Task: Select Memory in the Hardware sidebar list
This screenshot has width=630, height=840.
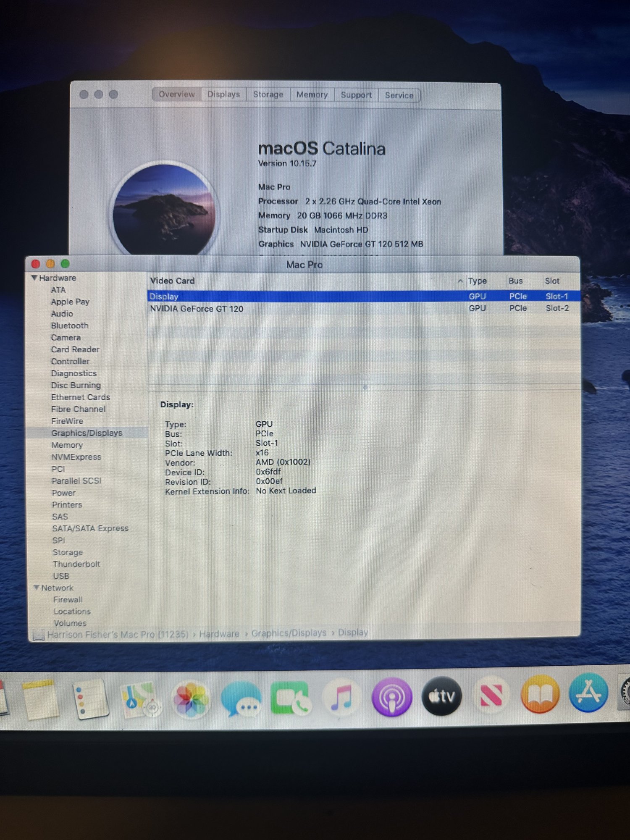Action: 67,445
